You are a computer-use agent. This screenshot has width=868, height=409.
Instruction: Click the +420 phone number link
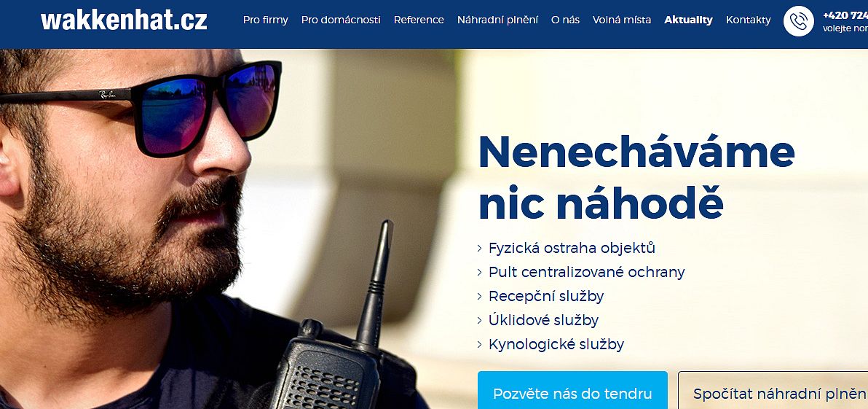pos(845,15)
